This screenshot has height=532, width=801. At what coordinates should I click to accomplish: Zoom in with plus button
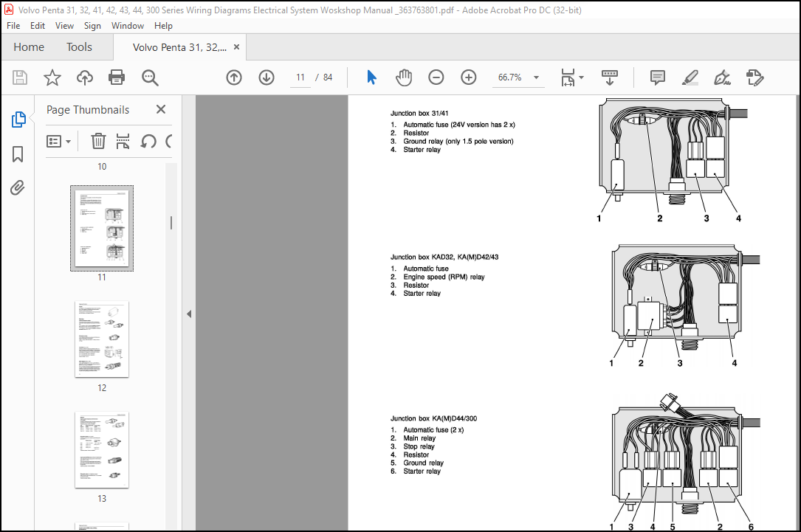(469, 77)
